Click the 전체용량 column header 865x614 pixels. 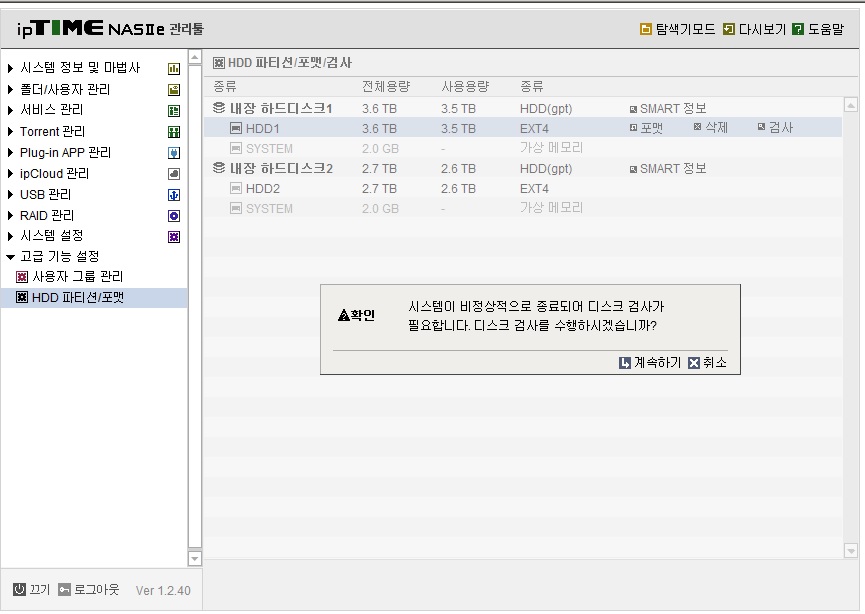[x=386, y=87]
